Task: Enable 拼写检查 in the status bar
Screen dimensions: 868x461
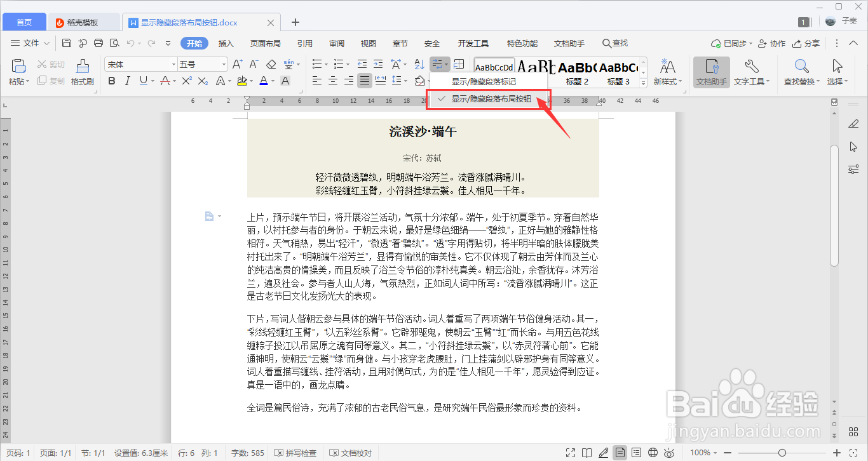Action: (295, 453)
